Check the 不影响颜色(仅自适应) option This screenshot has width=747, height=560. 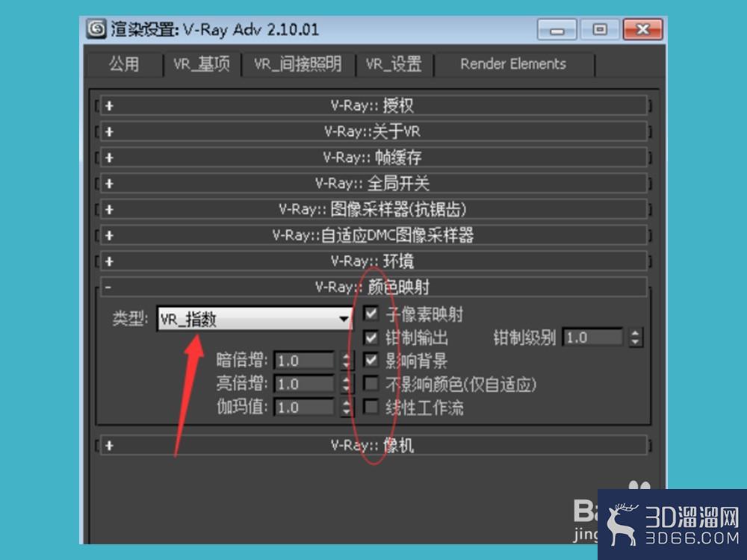[x=371, y=384]
